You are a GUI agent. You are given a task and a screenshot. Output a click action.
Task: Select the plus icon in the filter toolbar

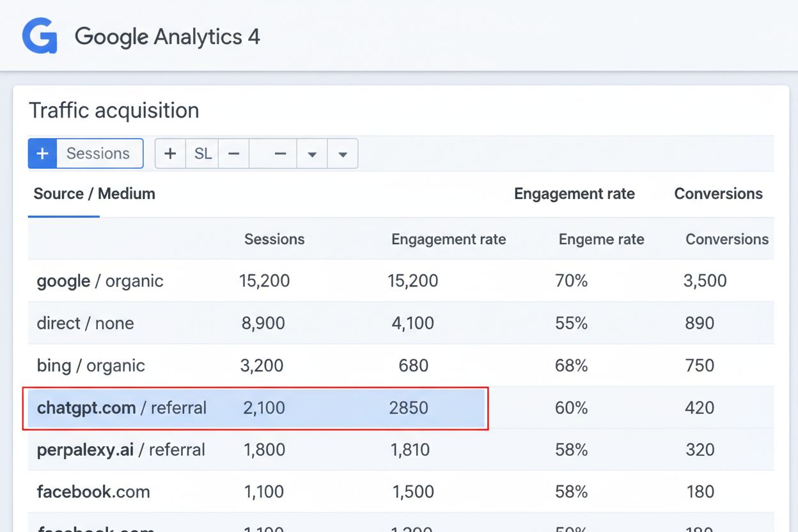point(170,153)
